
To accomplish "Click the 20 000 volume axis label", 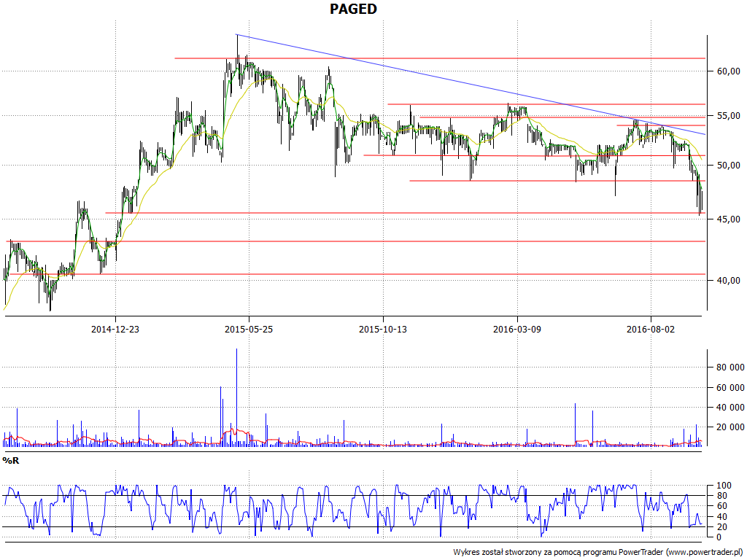I will (x=730, y=427).
